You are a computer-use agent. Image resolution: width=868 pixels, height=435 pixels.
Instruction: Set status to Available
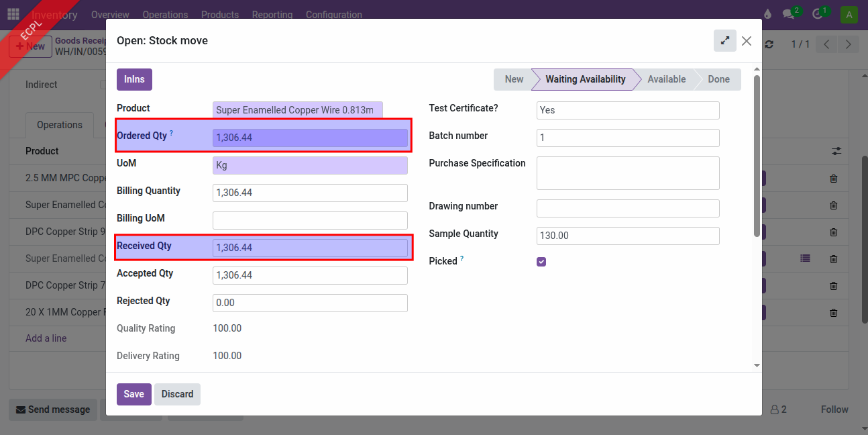pyautogui.click(x=665, y=79)
